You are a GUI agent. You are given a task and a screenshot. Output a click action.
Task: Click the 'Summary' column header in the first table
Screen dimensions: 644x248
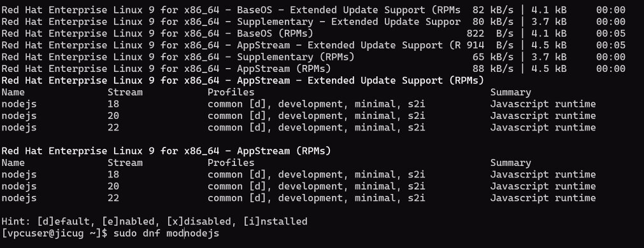pos(510,93)
